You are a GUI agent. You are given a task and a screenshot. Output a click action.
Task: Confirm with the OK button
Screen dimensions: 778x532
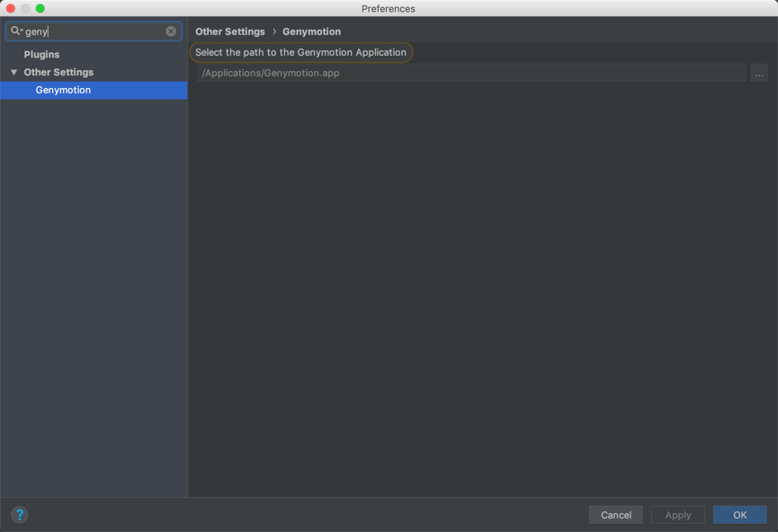pyautogui.click(x=740, y=515)
